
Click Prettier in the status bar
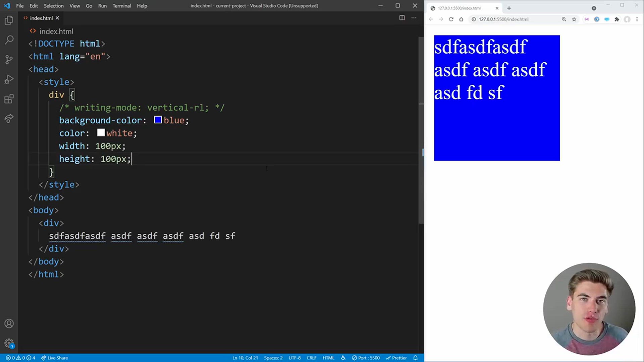(x=396, y=358)
